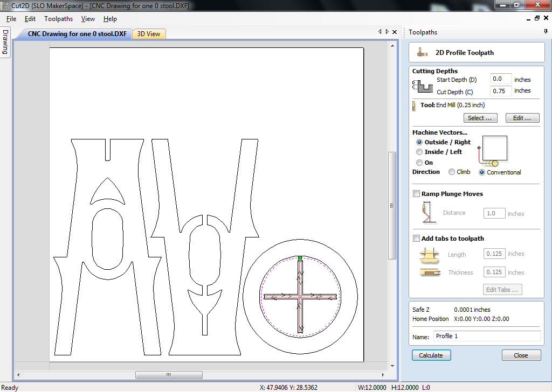
Task: Click the Safe Z value 0.0001 inches
Action: [472, 310]
